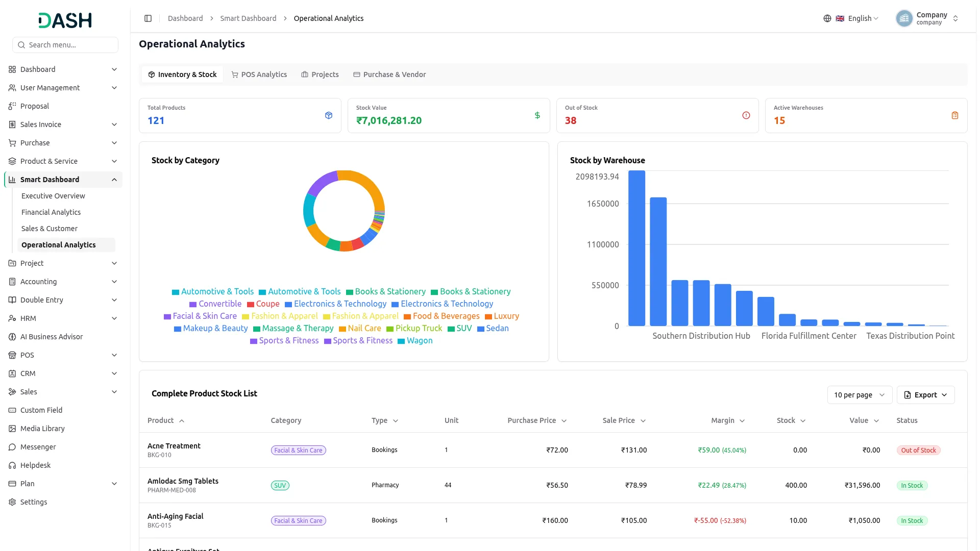Click the CRM icon in sidebar
Screen dimensions: 980x551
(12, 373)
